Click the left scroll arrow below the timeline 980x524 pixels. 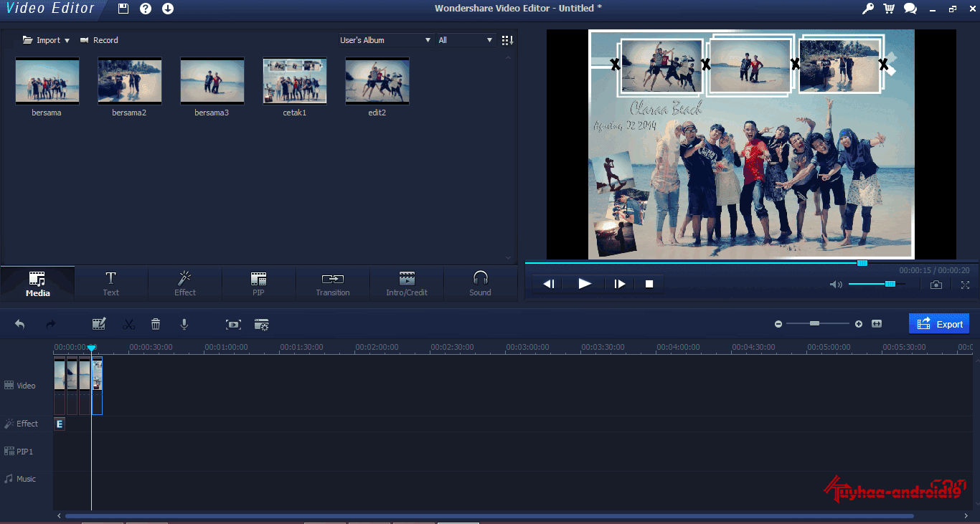(59, 515)
